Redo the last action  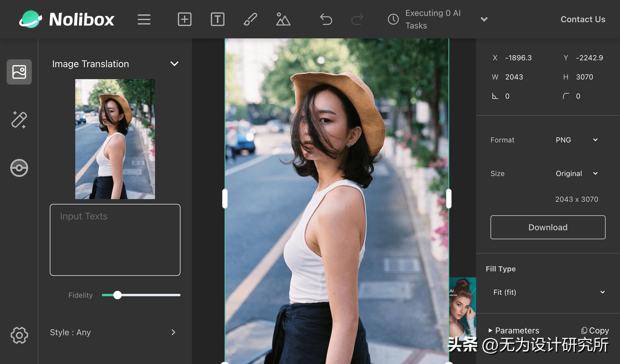click(x=357, y=19)
